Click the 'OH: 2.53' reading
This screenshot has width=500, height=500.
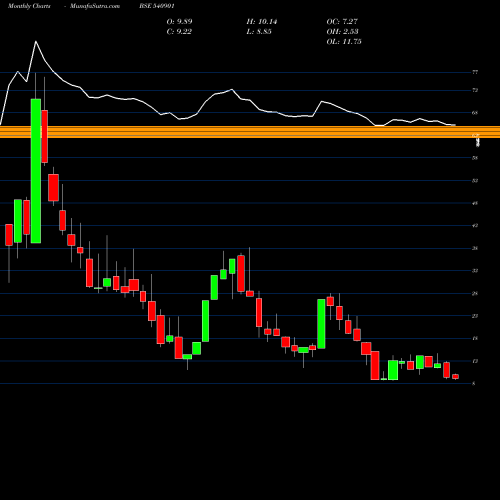[342, 32]
